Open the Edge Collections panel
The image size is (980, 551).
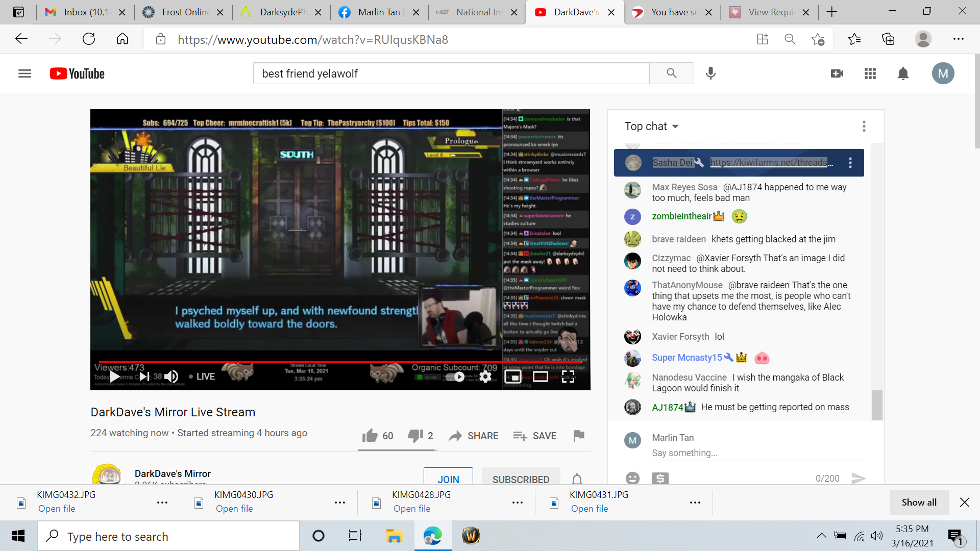tap(888, 39)
